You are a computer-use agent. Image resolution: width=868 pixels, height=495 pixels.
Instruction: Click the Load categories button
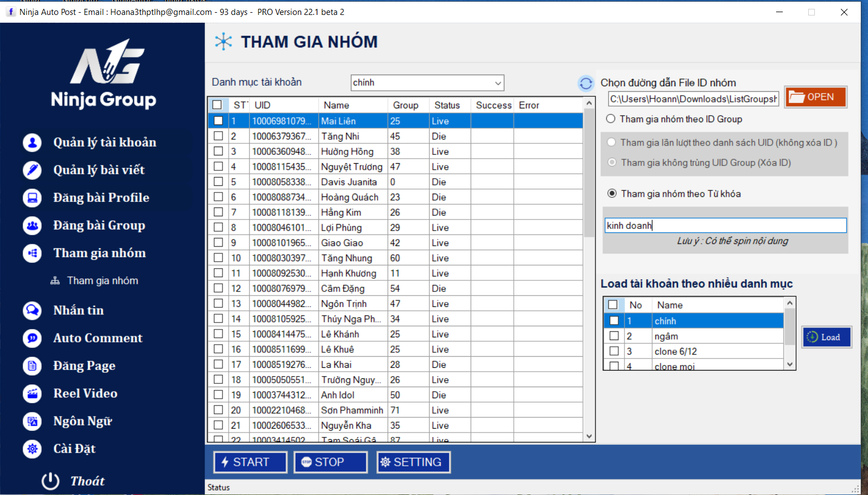coord(826,337)
